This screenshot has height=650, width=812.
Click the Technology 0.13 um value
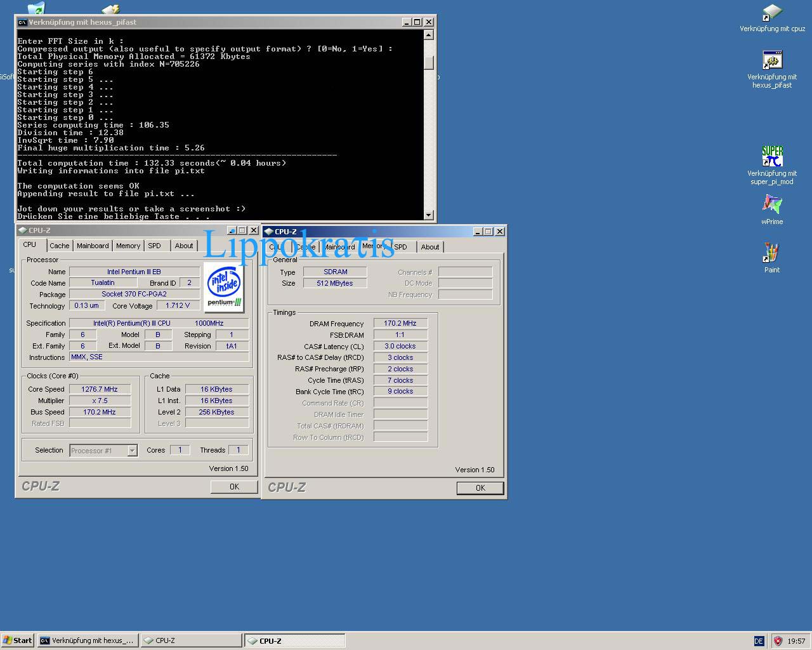click(86, 305)
